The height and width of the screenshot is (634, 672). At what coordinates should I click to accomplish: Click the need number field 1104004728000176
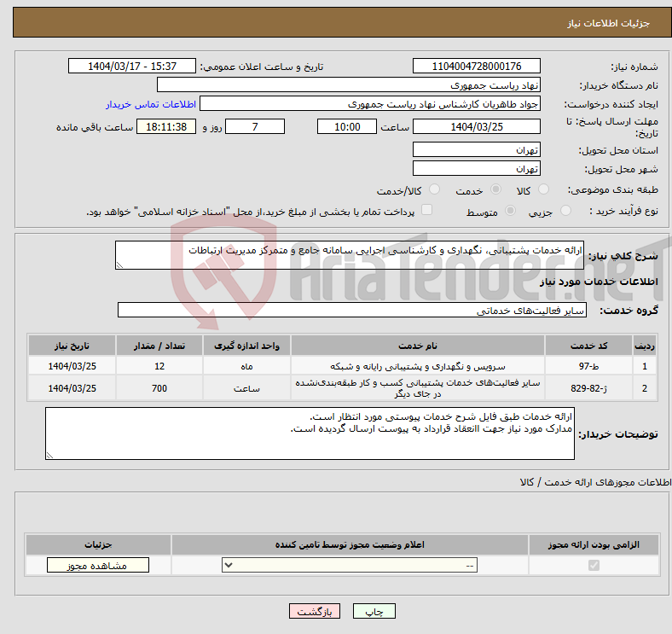tap(476, 66)
